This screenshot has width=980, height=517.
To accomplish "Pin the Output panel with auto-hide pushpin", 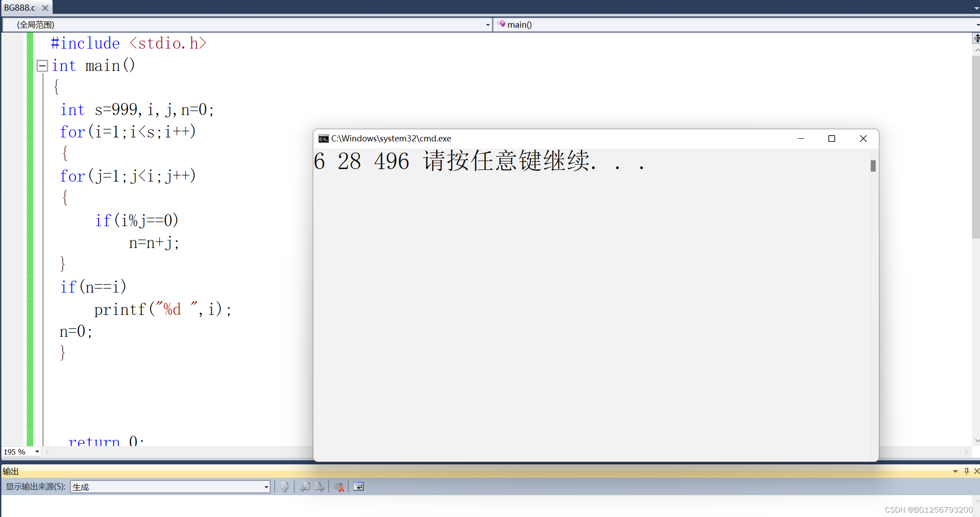I will click(966, 471).
